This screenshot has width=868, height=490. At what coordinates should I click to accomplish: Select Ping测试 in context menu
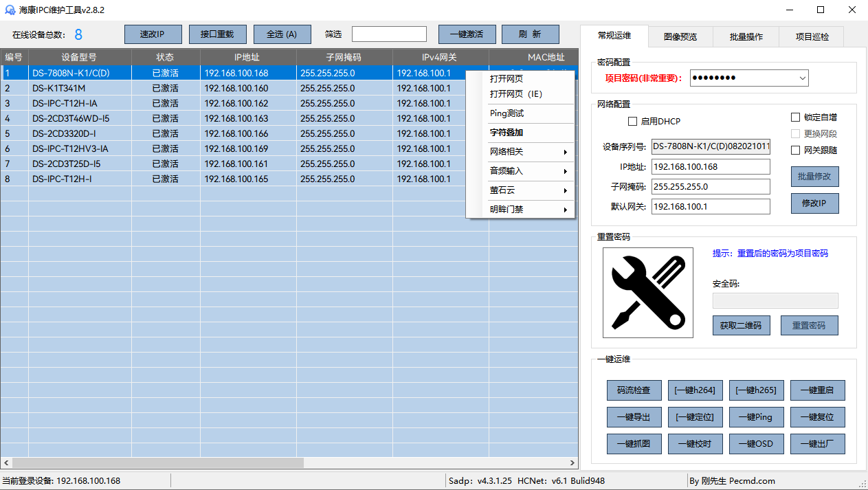(520, 113)
